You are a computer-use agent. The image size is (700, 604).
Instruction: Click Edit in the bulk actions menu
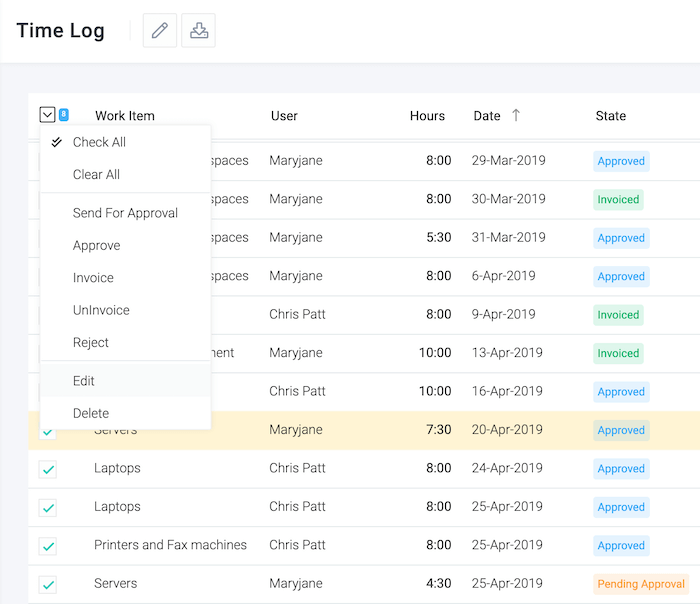coord(84,381)
